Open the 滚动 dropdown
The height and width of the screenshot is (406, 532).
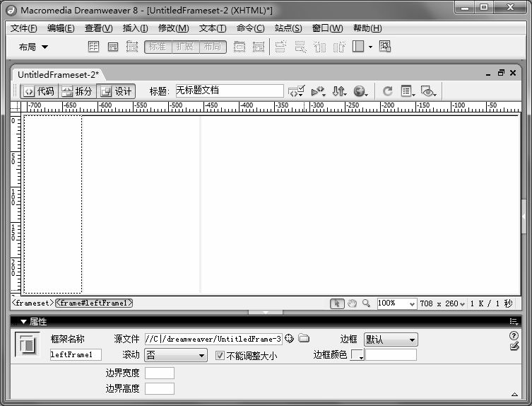[176, 355]
